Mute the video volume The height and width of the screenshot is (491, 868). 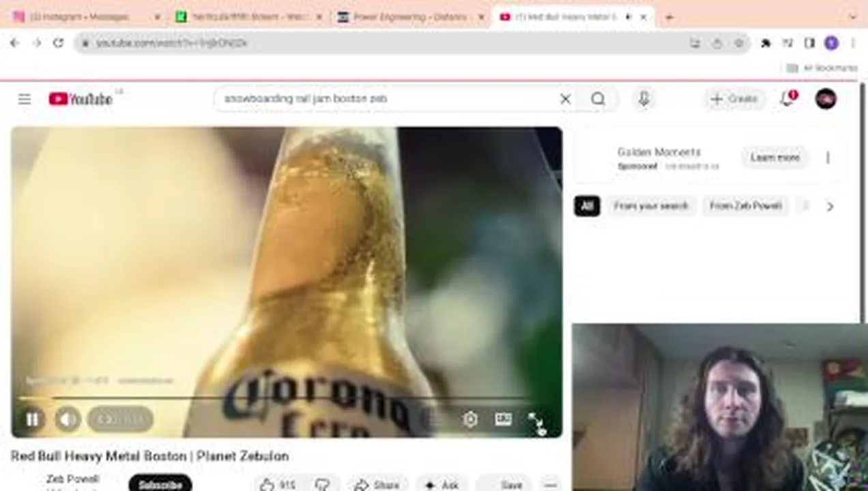click(x=68, y=419)
